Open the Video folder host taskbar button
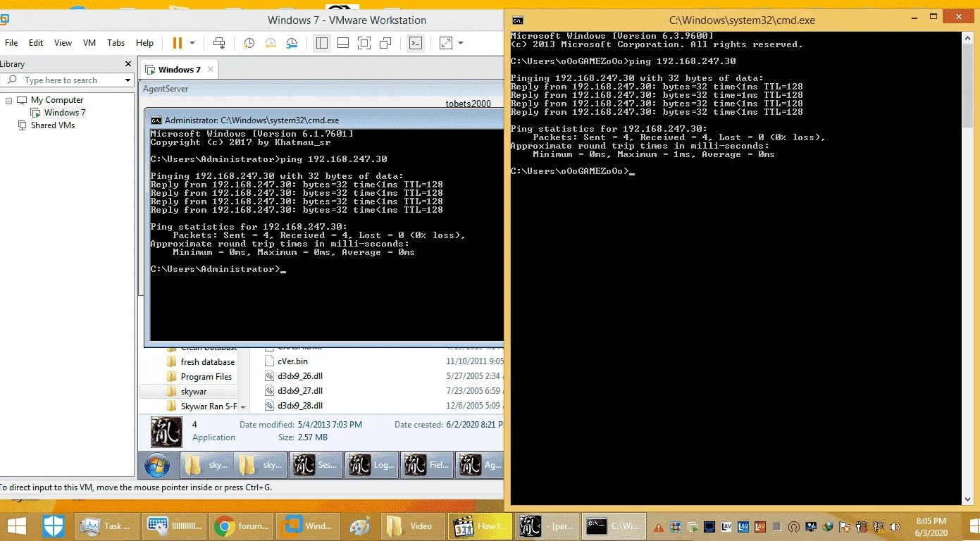The width and height of the screenshot is (980, 541). [x=414, y=526]
